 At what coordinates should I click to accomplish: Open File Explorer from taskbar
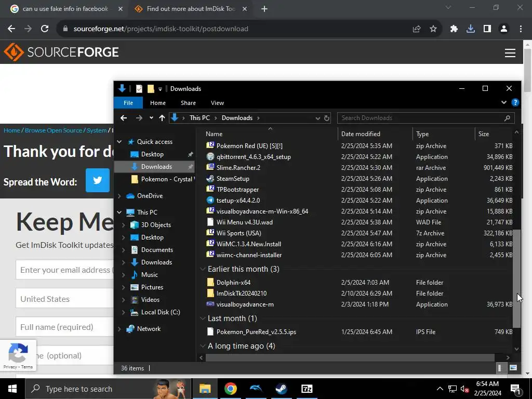click(205, 389)
